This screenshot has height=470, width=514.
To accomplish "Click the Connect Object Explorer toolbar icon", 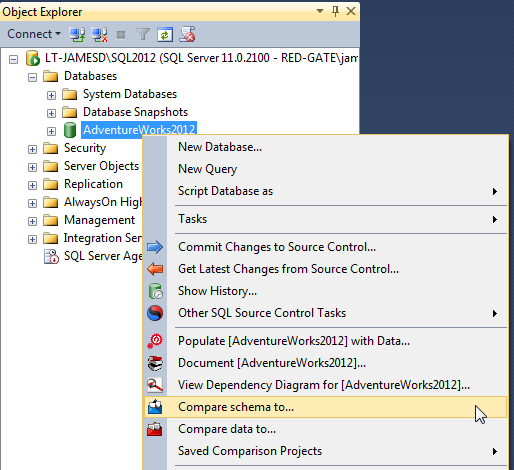I will 77,34.
